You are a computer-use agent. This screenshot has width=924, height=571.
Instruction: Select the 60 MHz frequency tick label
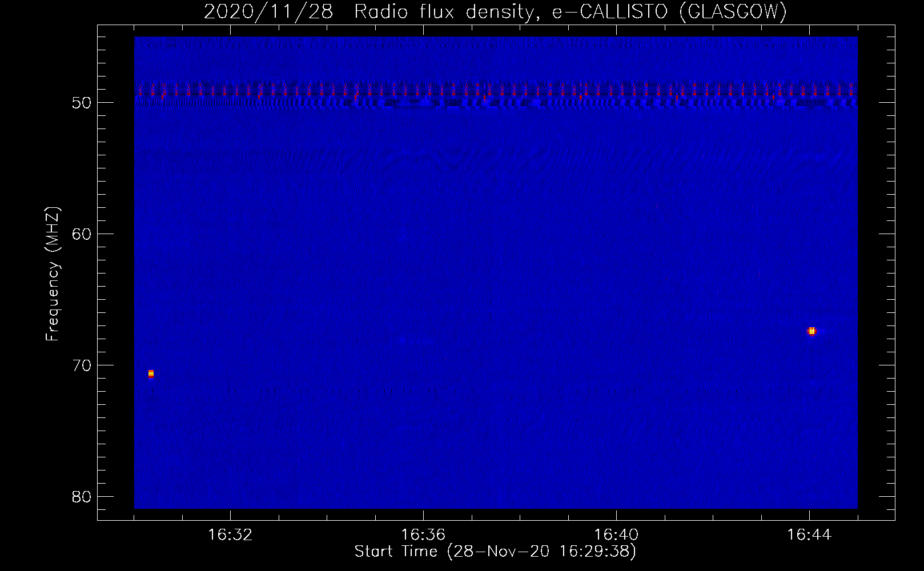pos(82,234)
